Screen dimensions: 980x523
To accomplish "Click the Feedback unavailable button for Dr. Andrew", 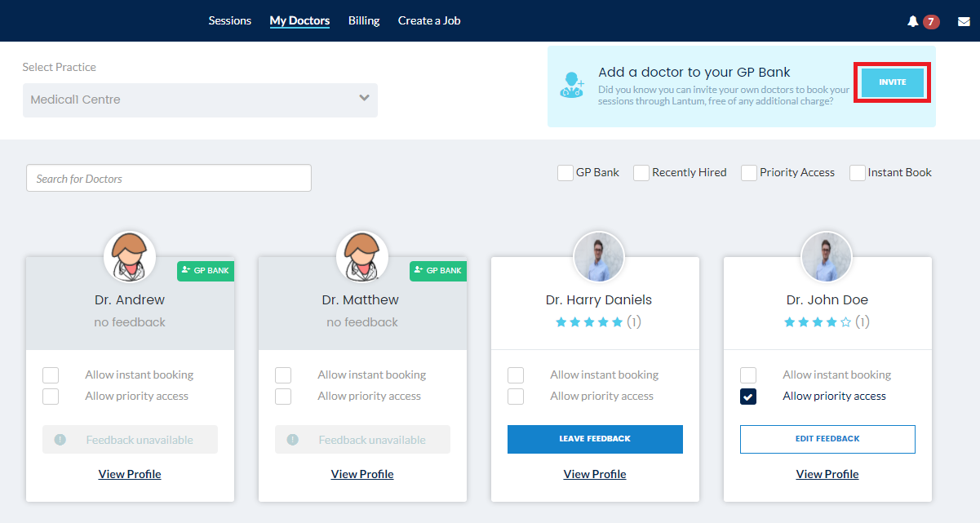I will [130, 440].
